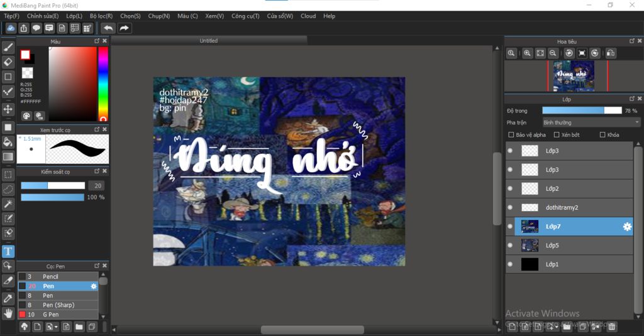Enable the Bảo vệ alpha checkbox
This screenshot has width=644, height=336.
click(511, 134)
